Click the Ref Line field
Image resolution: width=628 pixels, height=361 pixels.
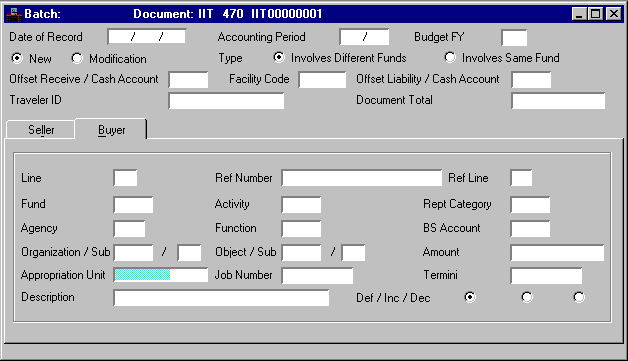[x=521, y=178]
